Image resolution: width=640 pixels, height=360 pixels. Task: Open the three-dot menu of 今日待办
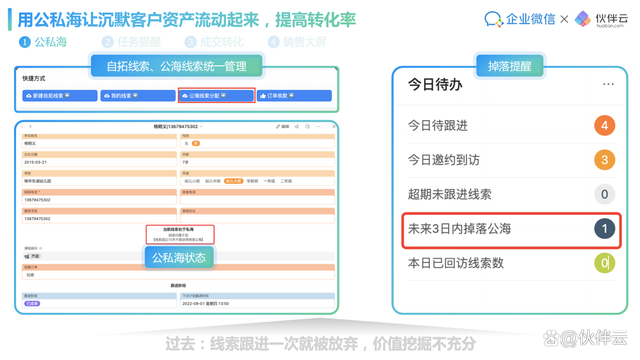[608, 84]
